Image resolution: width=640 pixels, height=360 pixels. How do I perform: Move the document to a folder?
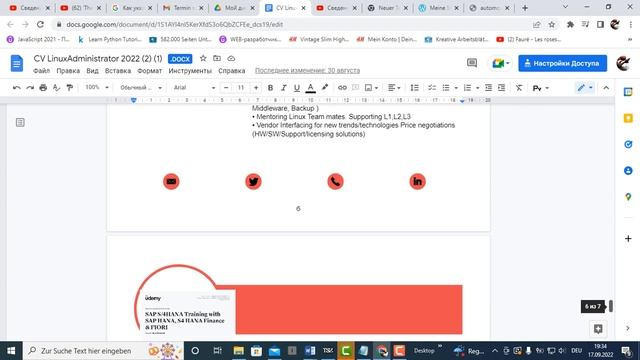[x=217, y=58]
